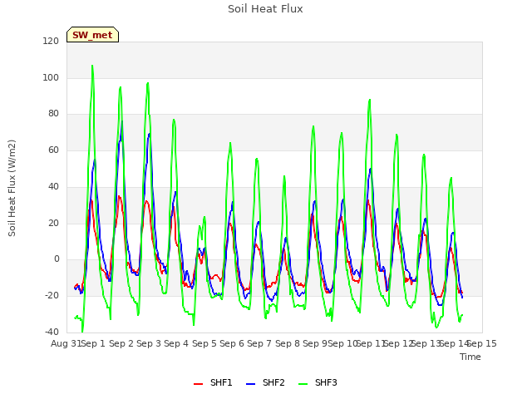This screenshot has width=532, height=399.
Task: Toggle SHF1 series in legend
Action: point(213,382)
